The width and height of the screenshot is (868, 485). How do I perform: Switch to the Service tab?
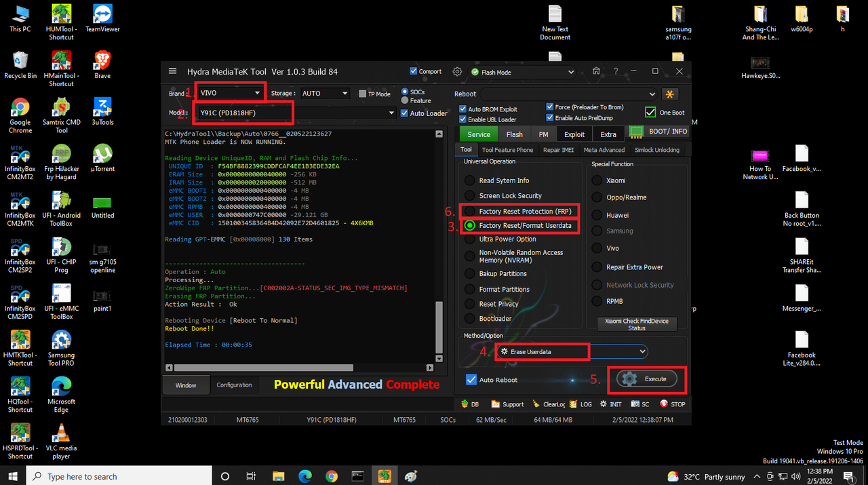tap(478, 134)
